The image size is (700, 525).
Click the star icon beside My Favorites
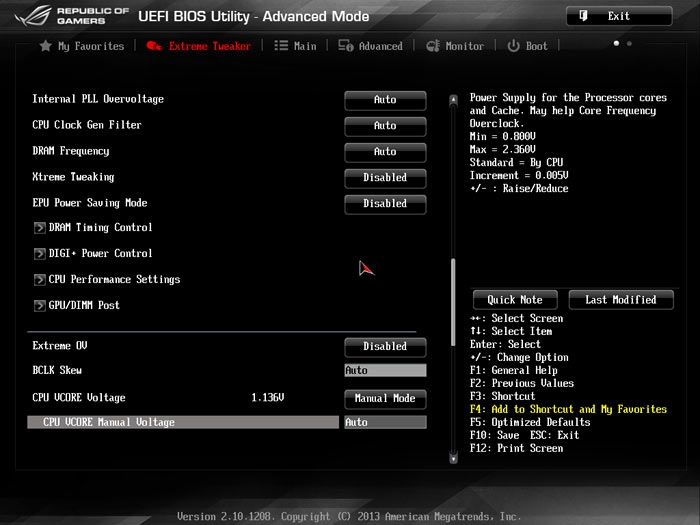point(45,46)
